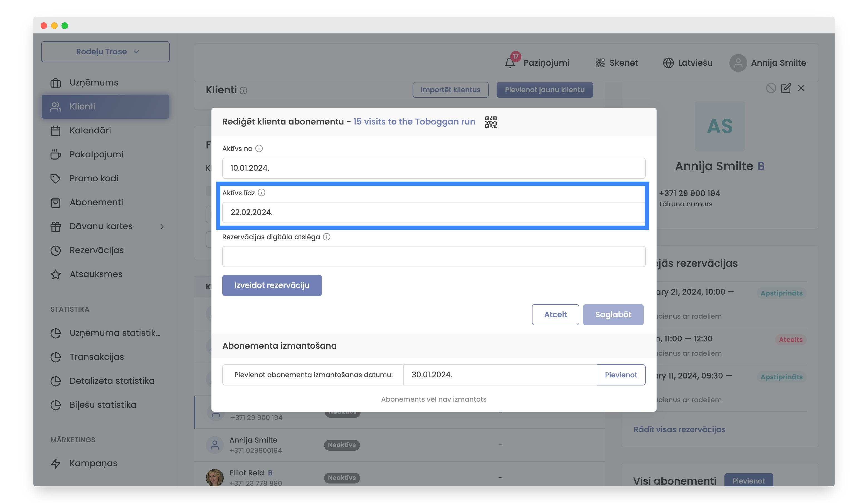Click the edit client pencil icon

point(786,88)
